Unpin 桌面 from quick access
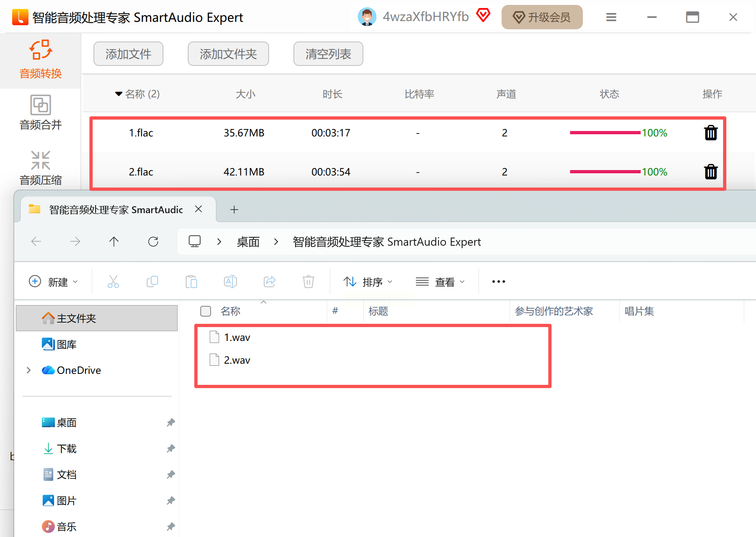Screen dimensions: 756x537 pyautogui.click(x=171, y=423)
